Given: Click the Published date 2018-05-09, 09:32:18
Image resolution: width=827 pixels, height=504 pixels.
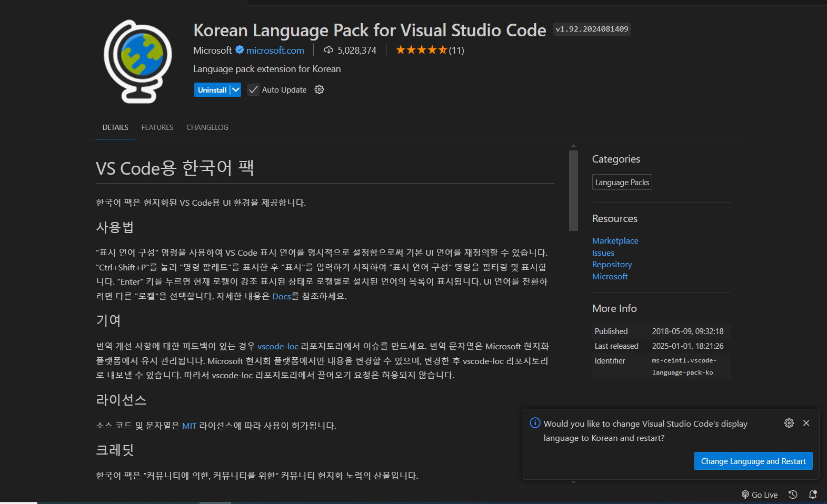Looking at the screenshot, I should click(687, 331).
